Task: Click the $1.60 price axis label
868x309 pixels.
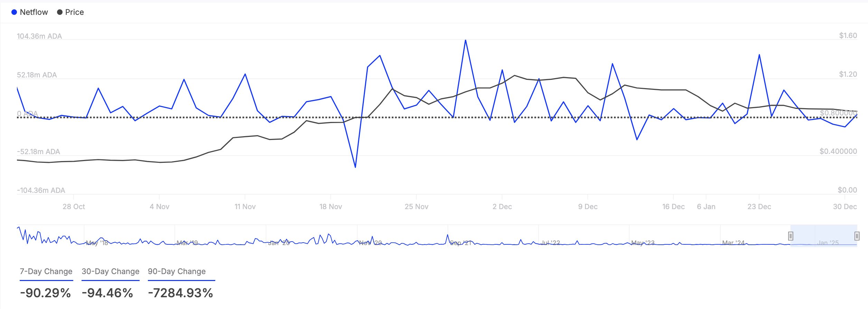Action: (848, 36)
